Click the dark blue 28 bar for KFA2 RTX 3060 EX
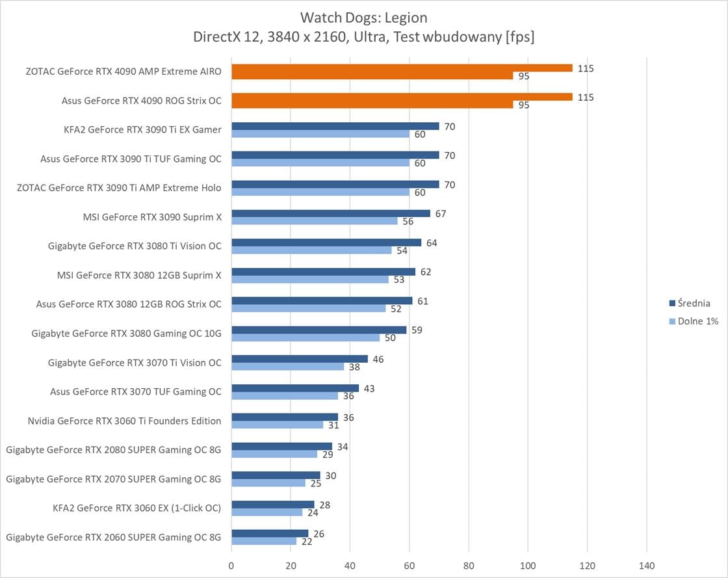The height and width of the screenshot is (578, 728). [x=273, y=505]
